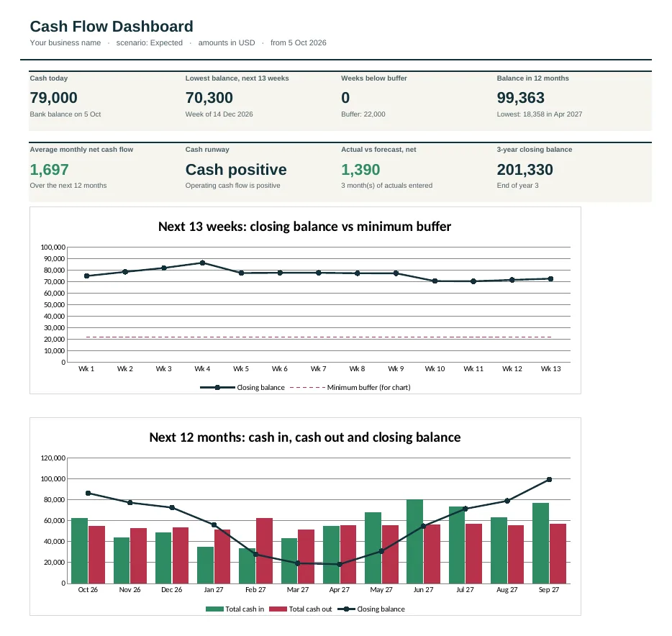Click the 12-month chart title
The image size is (672, 636).
click(x=305, y=437)
